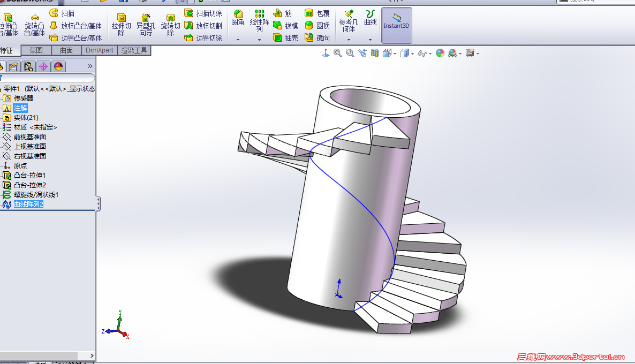
Task: Open the Display Style dropdown arrow
Action: pyautogui.click(x=413, y=54)
